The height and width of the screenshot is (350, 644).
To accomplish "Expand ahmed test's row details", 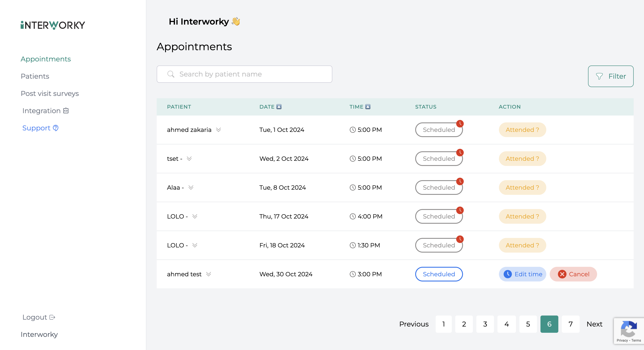I will point(209,274).
